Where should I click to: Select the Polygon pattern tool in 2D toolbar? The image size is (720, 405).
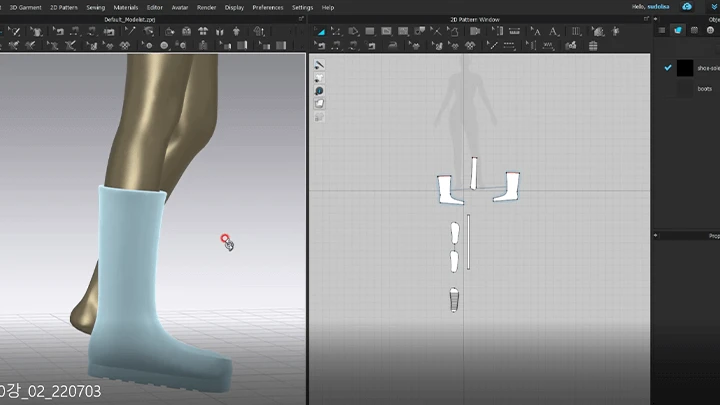click(353, 31)
